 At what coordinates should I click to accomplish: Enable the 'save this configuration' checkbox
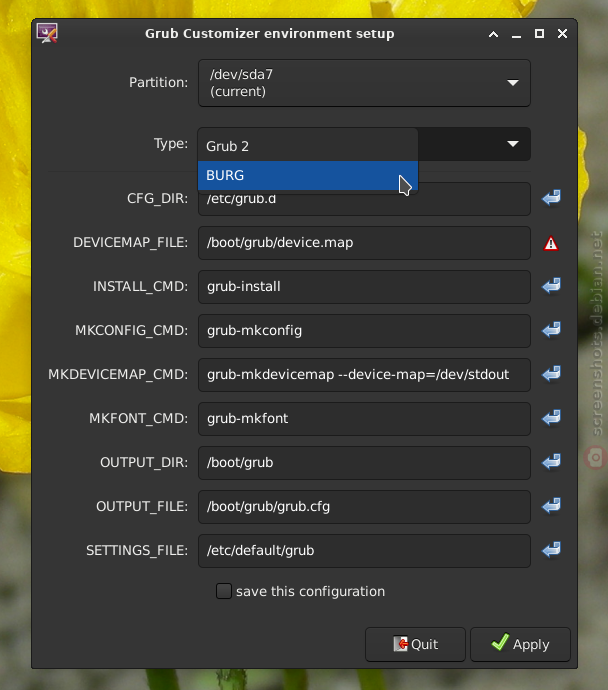[x=223, y=591]
